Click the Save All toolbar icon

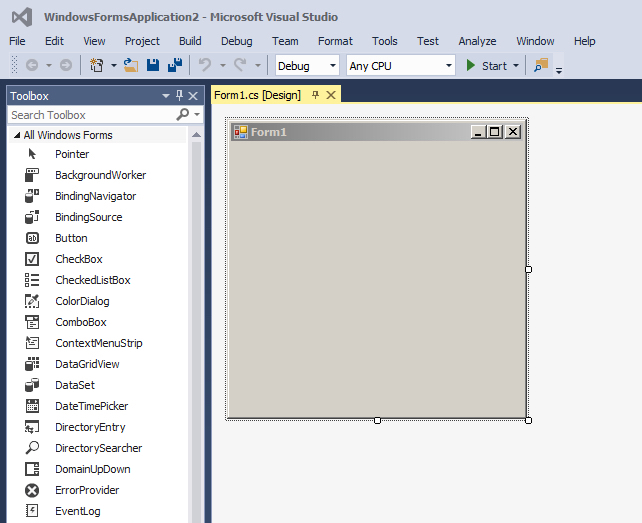(174, 65)
